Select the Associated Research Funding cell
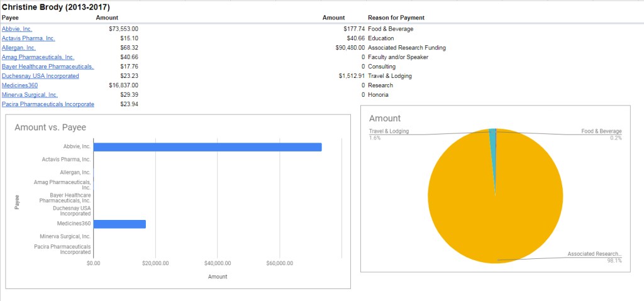 (407, 48)
